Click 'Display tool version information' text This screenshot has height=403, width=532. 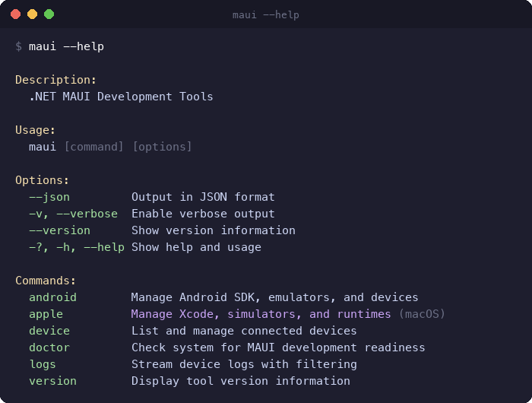(241, 381)
